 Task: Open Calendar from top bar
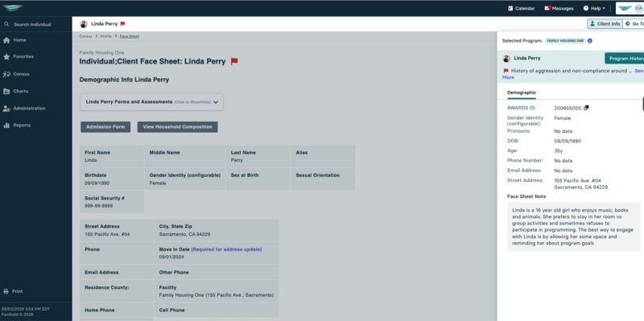point(521,8)
